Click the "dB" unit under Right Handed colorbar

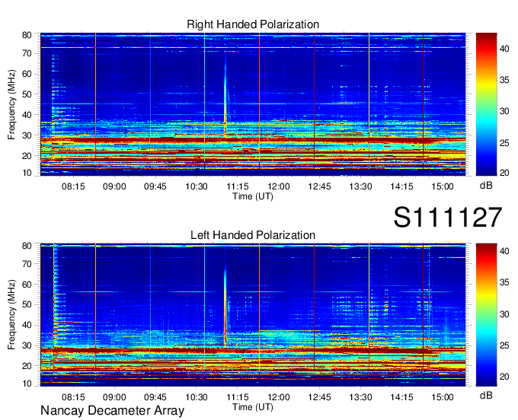486,186
